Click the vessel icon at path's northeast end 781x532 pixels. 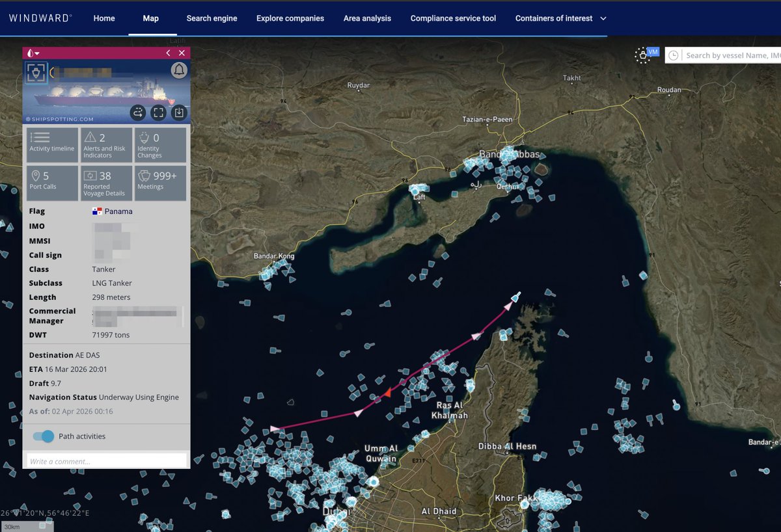pyautogui.click(x=515, y=297)
